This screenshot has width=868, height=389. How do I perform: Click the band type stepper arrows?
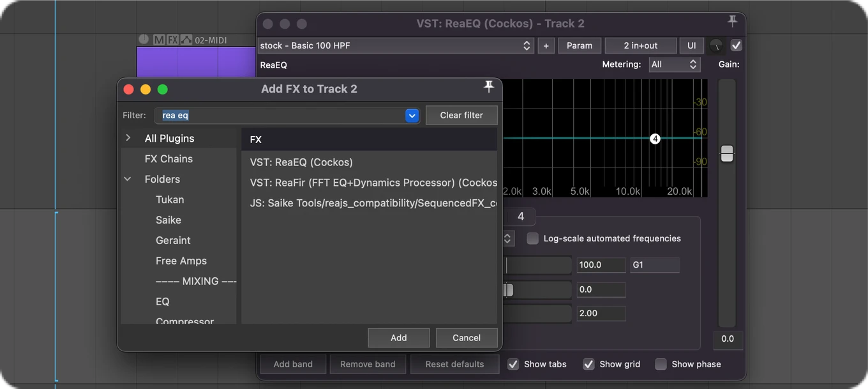(508, 238)
